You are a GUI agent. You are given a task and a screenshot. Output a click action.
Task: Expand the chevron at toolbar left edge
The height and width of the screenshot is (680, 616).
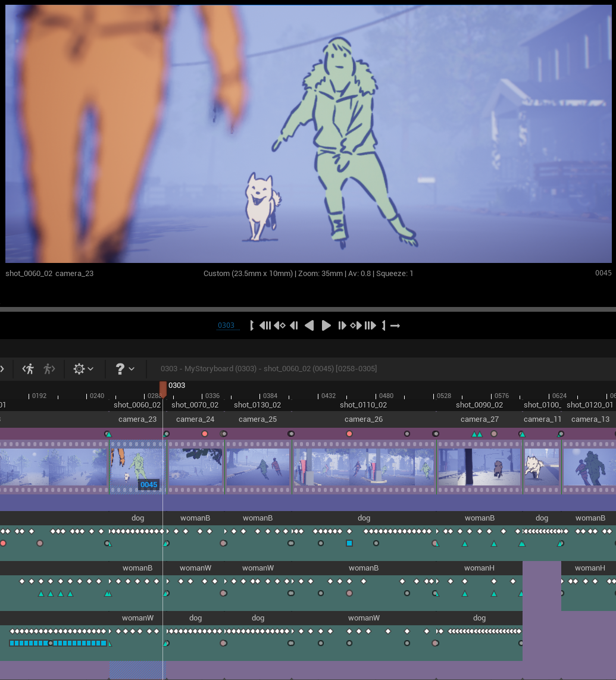[x=2, y=369]
